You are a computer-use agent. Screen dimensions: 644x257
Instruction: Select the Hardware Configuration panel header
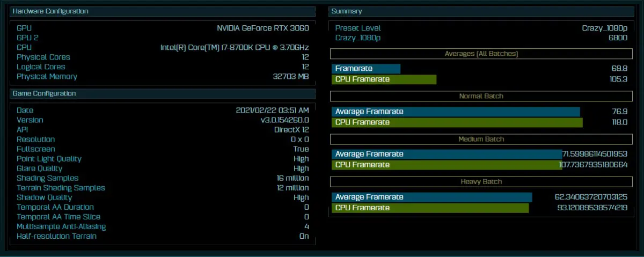pos(163,11)
